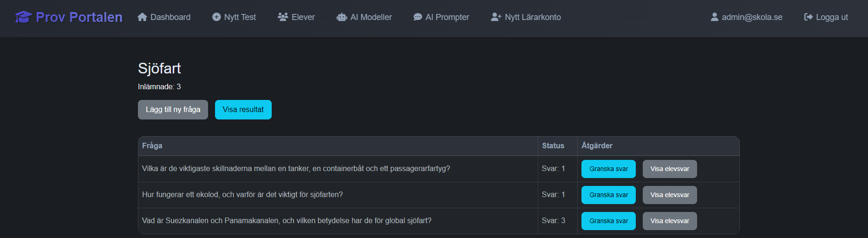
Task: Granska svar for the Suezkanalen question
Action: (608, 221)
